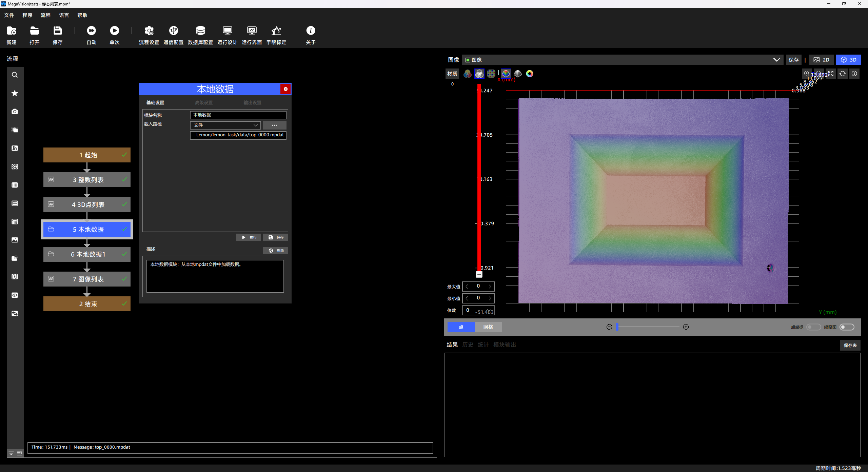Click the picture icon in the sidebar
868x472 pixels.
pyautogui.click(x=15, y=240)
